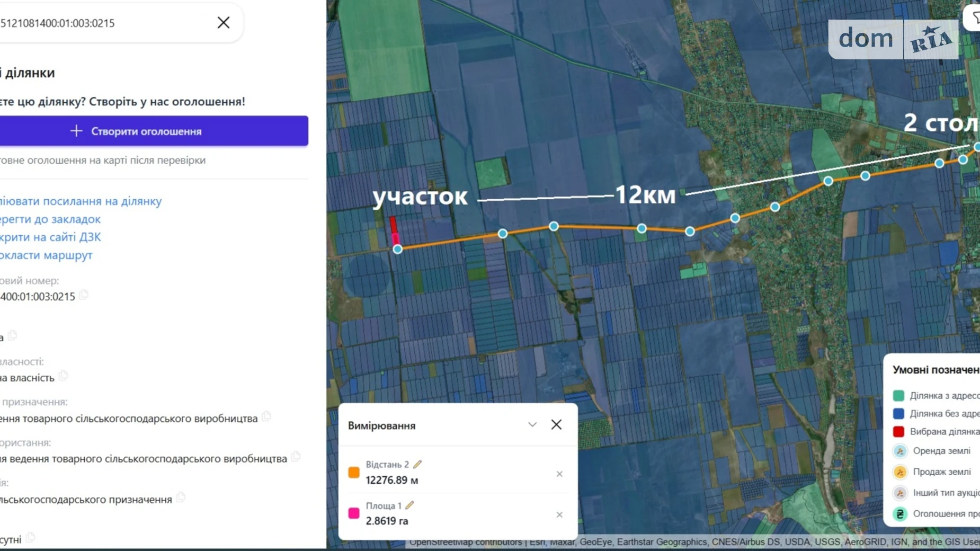Edit the name of Відстань 2

click(417, 465)
